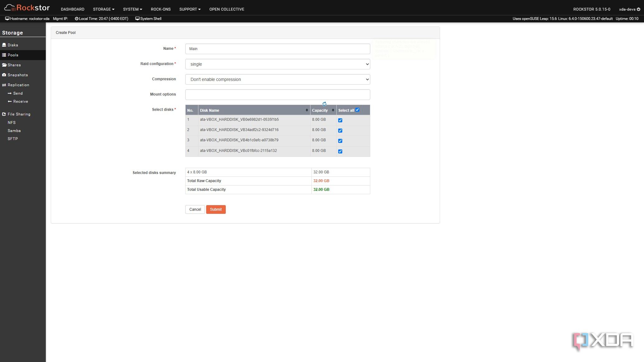
Task: Uncheck disk ata-VBOX_HARDDISK_VB0e6982d1-0535f1b5
Action: pyautogui.click(x=340, y=120)
